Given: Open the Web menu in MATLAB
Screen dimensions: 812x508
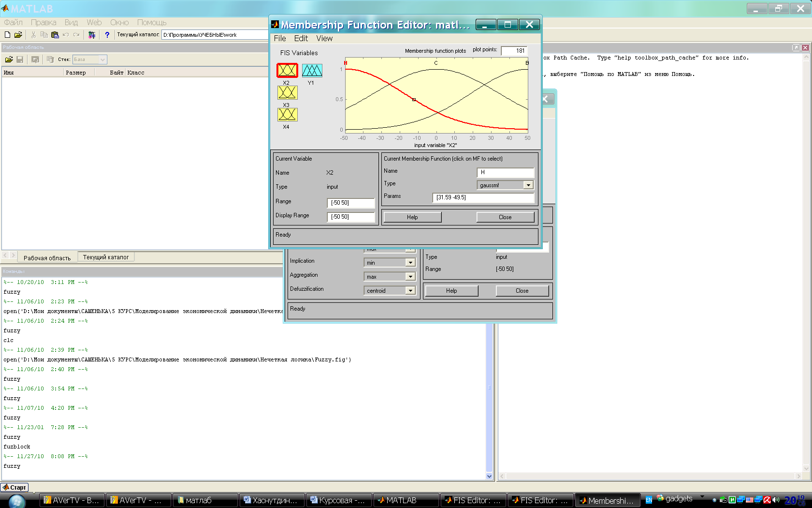Looking at the screenshot, I should pos(94,22).
